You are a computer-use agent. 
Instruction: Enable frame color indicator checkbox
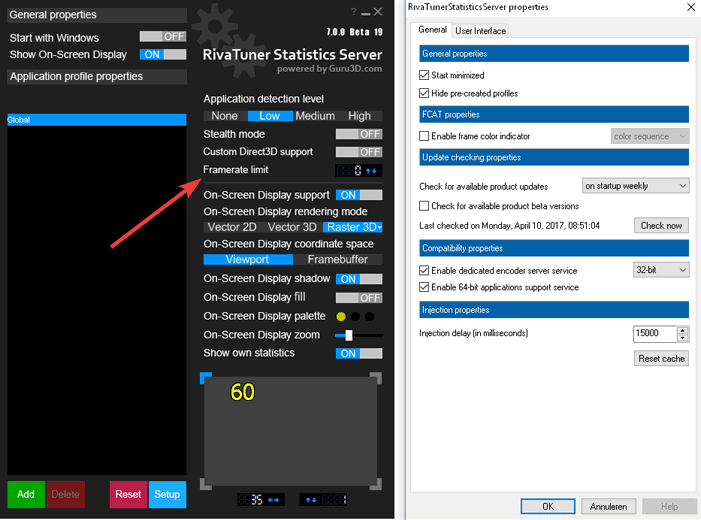[x=424, y=136]
